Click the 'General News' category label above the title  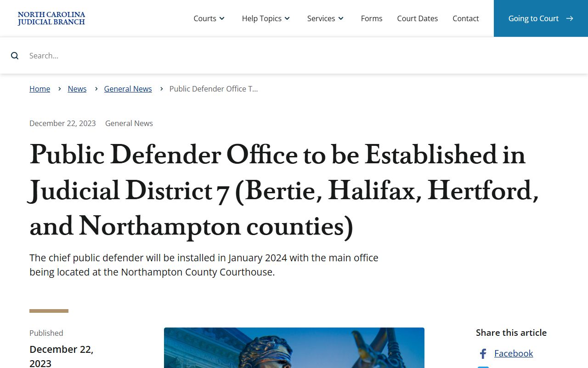tap(129, 123)
